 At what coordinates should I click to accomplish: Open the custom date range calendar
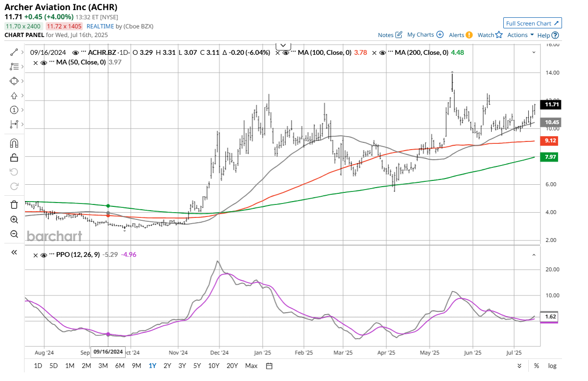coord(269,366)
